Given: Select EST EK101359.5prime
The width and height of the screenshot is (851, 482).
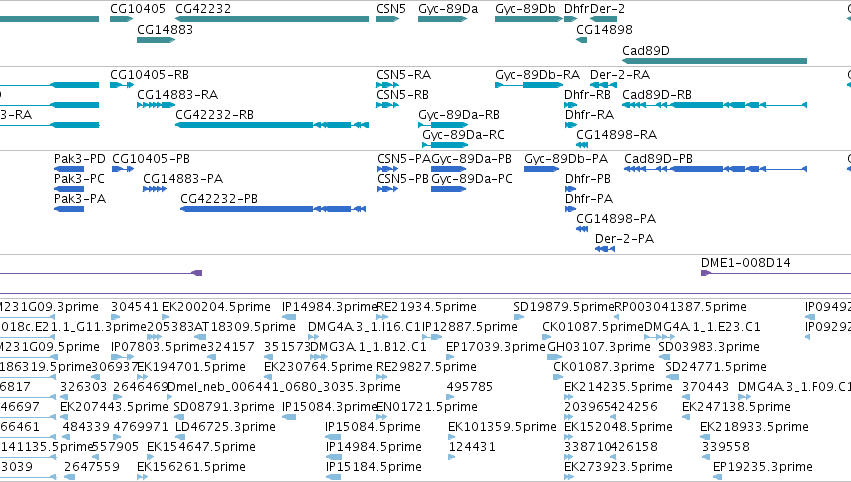Looking at the screenshot, I should click(502, 428).
